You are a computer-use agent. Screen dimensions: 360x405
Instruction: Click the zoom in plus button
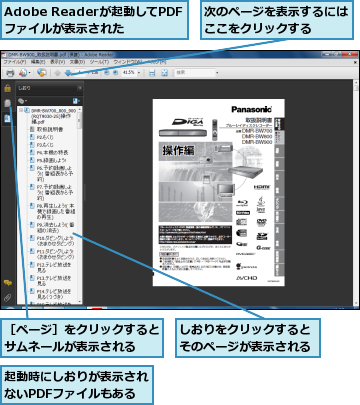click(x=115, y=73)
